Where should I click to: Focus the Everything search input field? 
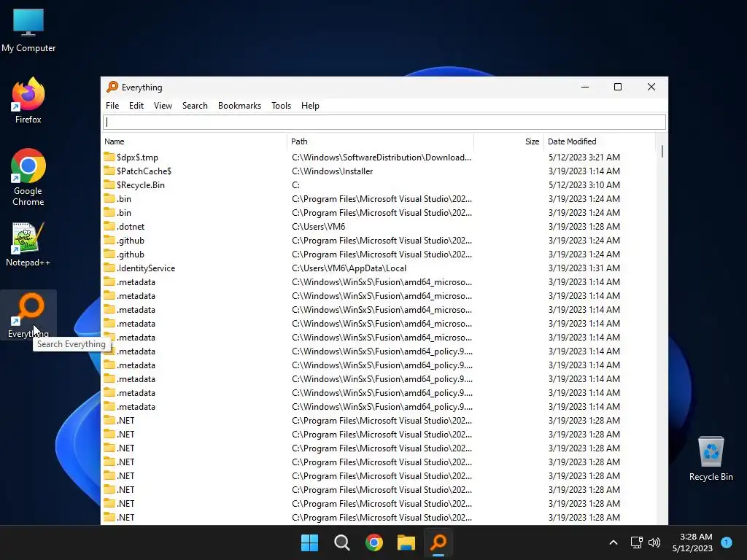(384, 122)
